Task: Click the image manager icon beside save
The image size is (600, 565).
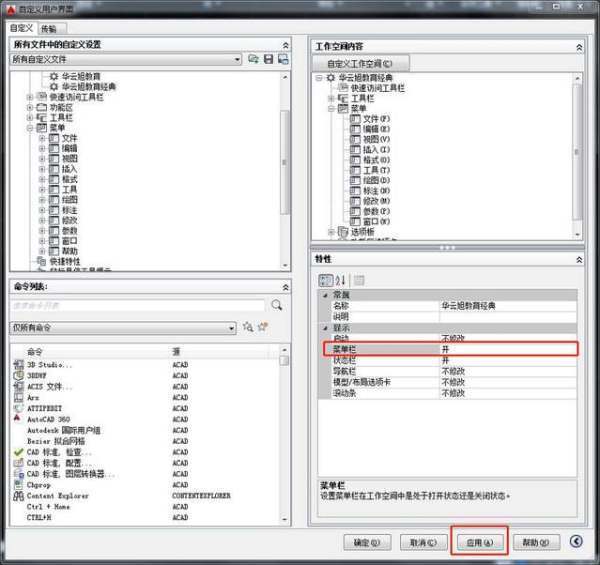Action: [x=283, y=59]
